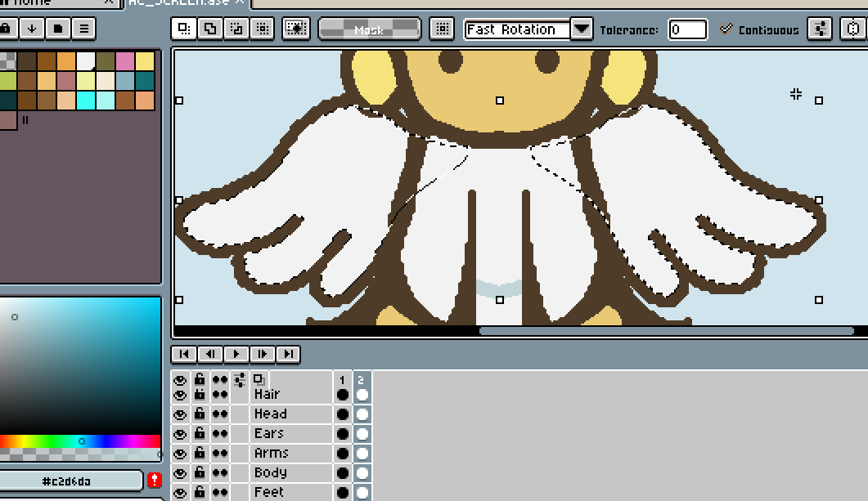
Task: Play the animation
Action: click(x=236, y=354)
